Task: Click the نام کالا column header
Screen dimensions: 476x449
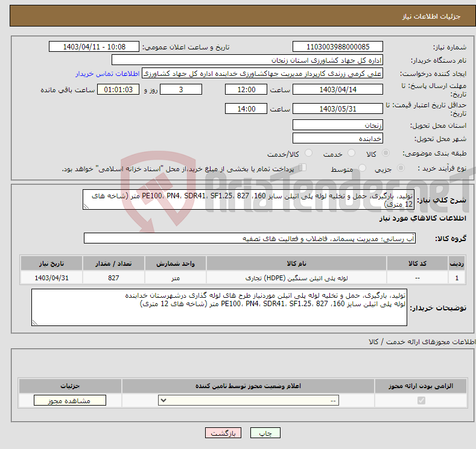Action: [x=296, y=263]
